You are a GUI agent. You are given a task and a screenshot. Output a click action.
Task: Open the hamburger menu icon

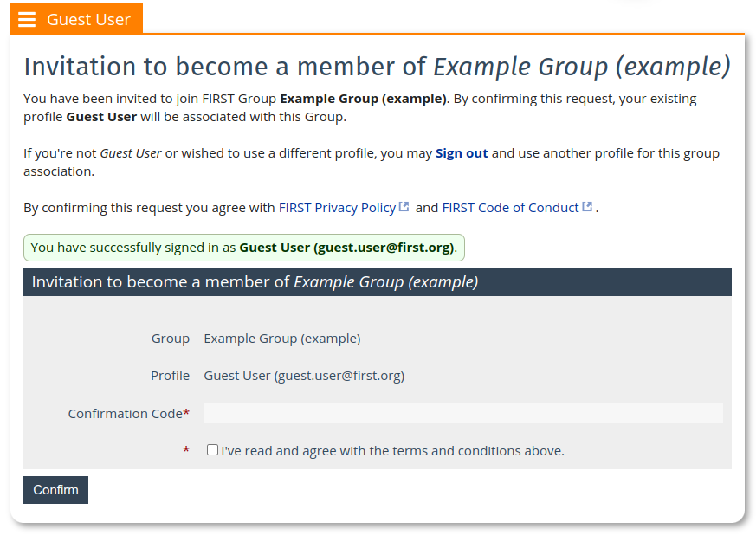(x=27, y=19)
